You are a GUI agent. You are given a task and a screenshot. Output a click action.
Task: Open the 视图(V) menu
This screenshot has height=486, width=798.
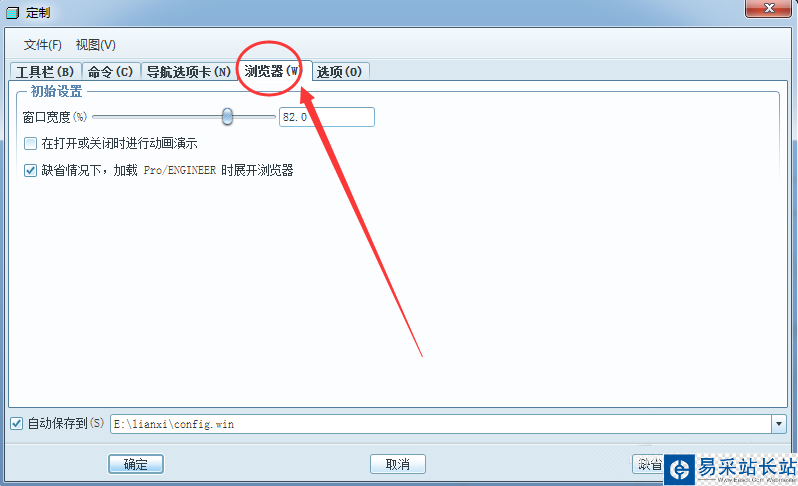(96, 45)
